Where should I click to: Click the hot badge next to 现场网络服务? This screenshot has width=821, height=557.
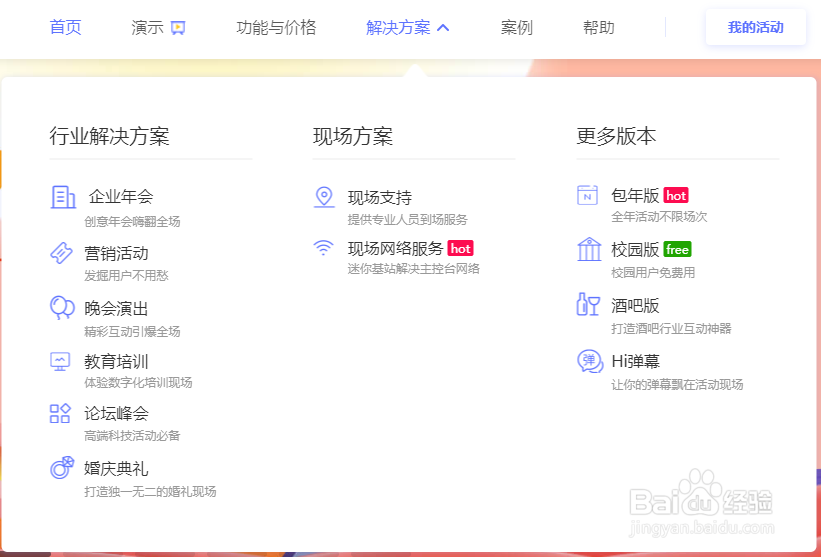461,248
